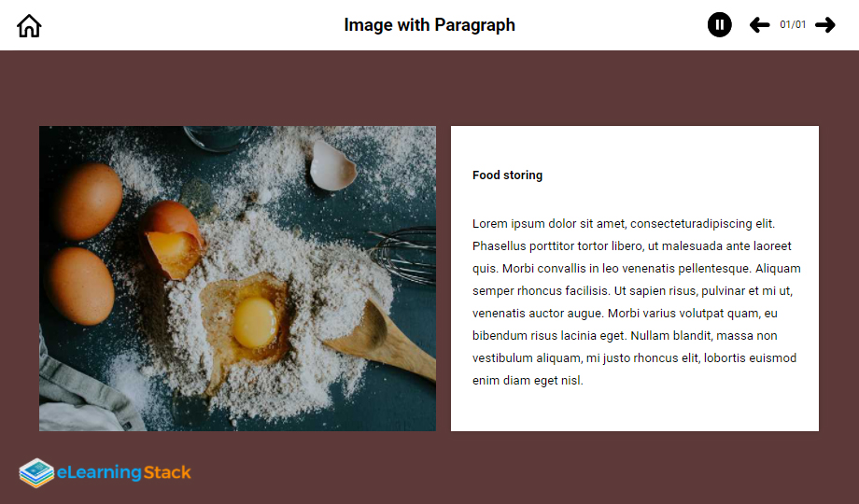
Task: Click the Image with Paragraph title
Action: pyautogui.click(x=429, y=24)
